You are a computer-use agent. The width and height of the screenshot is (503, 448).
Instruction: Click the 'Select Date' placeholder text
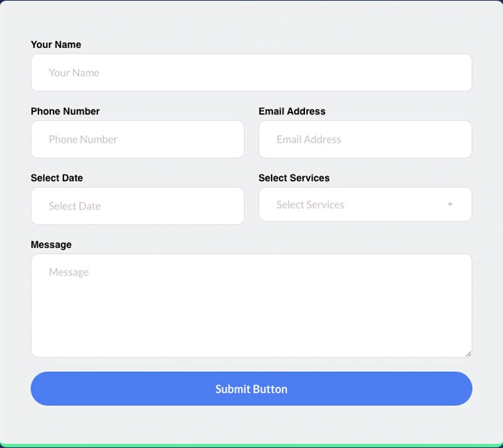[x=74, y=206]
